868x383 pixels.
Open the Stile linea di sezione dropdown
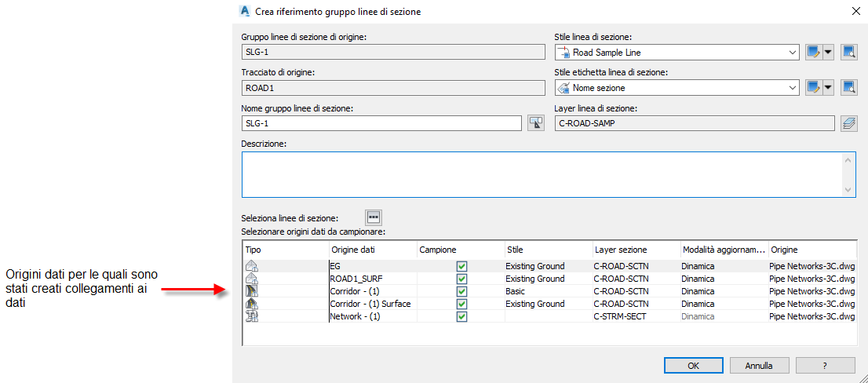coord(792,53)
